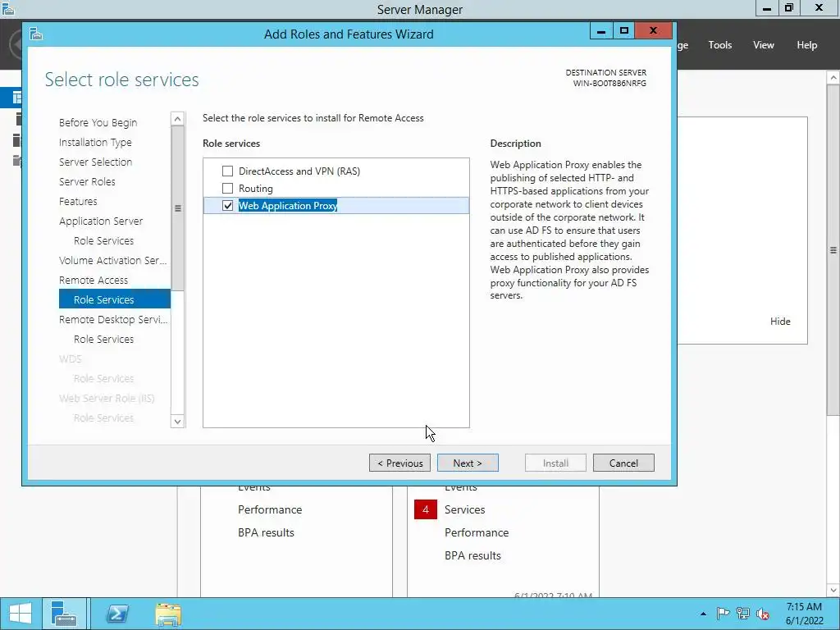Open BPA results in right tile
Viewport: 840px width, 630px height.
tap(472, 555)
